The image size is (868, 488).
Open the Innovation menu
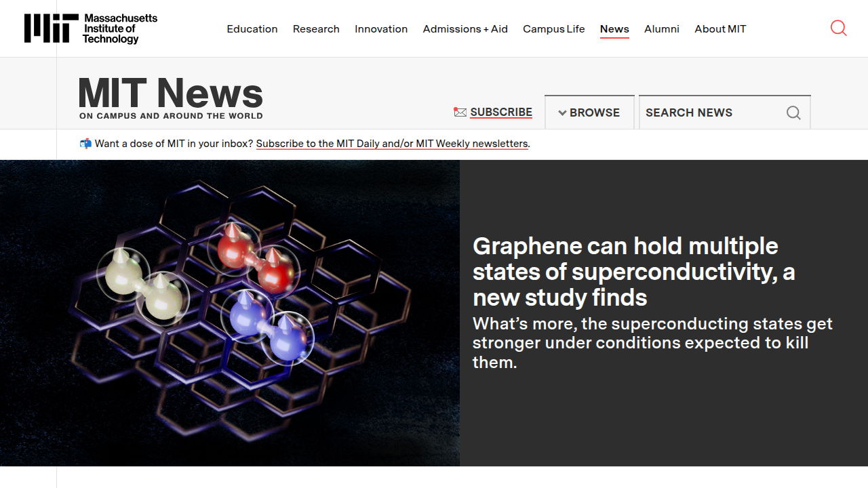pyautogui.click(x=381, y=28)
